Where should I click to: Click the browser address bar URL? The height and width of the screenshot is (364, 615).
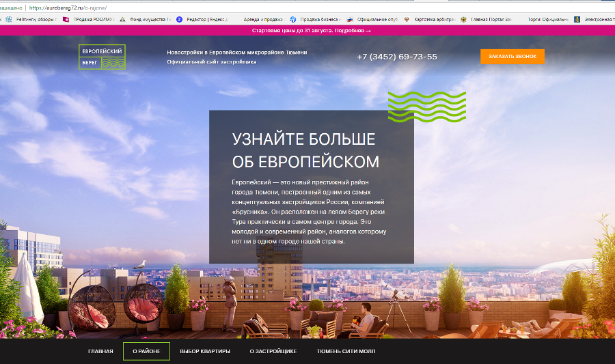point(68,8)
